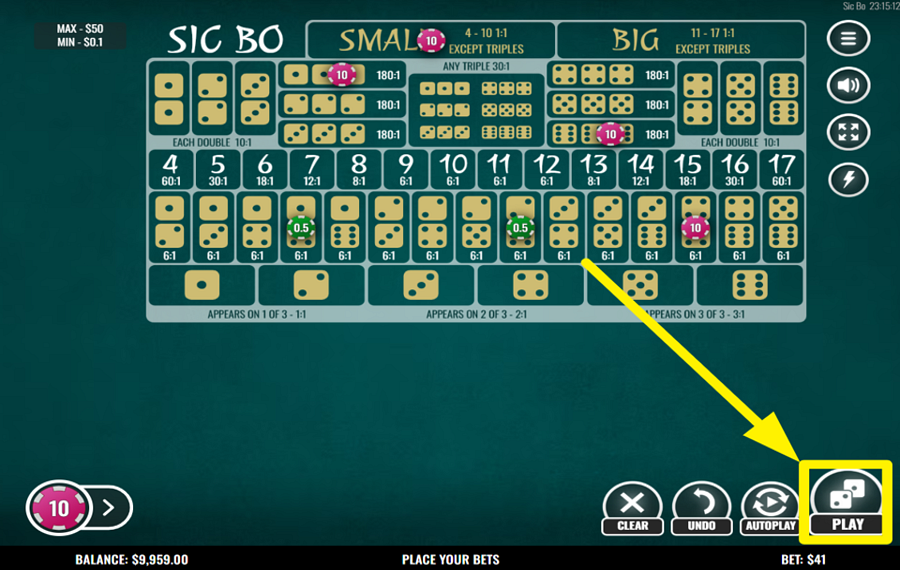Toggle fullscreen mode
Screen dimensions: 900x570
(848, 132)
